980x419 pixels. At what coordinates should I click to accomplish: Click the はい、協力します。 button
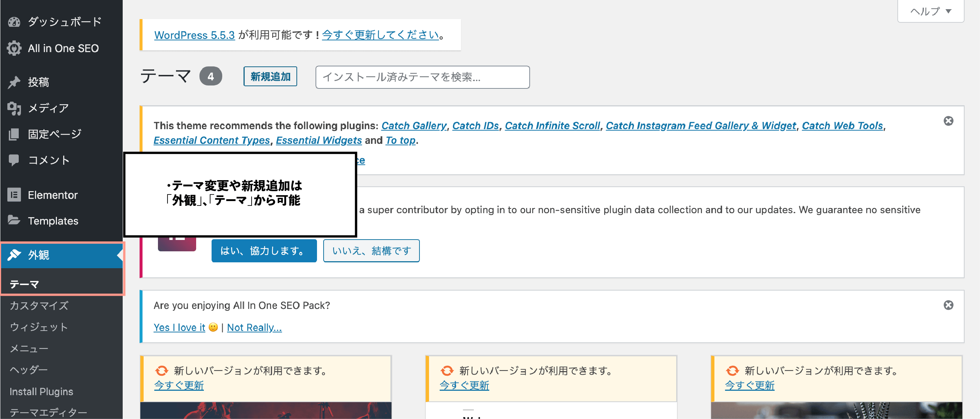coord(264,251)
